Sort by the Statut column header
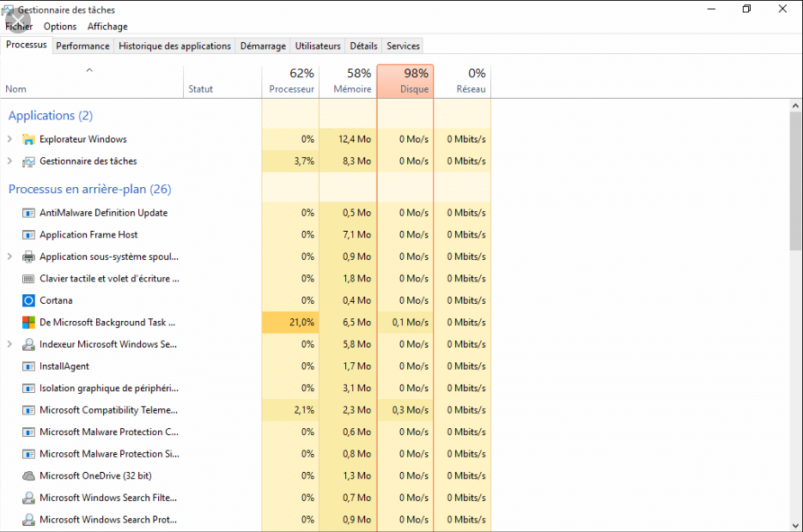The height and width of the screenshot is (532, 803). click(222, 82)
